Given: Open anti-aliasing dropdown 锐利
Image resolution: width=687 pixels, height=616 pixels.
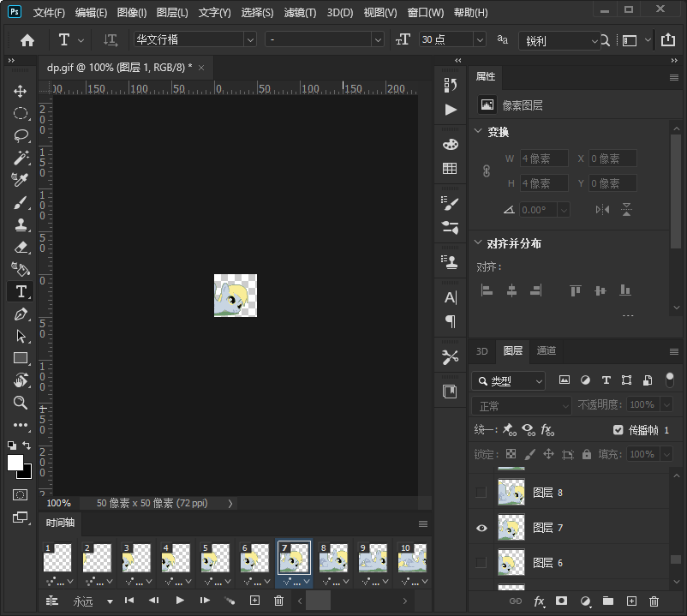Looking at the screenshot, I should 559,41.
